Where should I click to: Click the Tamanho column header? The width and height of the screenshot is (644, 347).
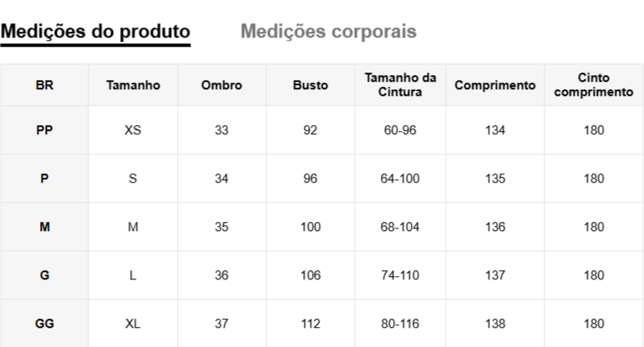(133, 85)
